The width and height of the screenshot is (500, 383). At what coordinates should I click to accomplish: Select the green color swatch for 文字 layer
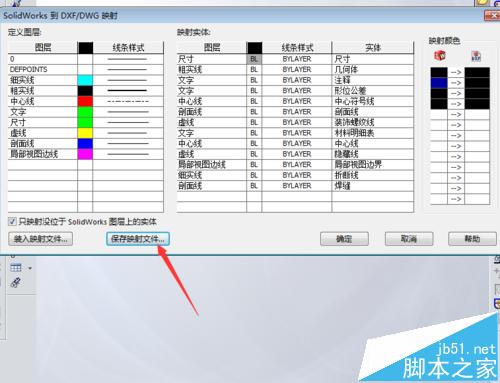[85, 112]
